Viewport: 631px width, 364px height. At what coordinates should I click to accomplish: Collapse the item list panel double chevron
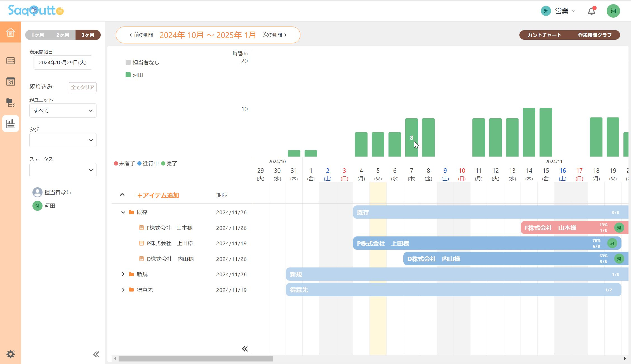(244, 349)
